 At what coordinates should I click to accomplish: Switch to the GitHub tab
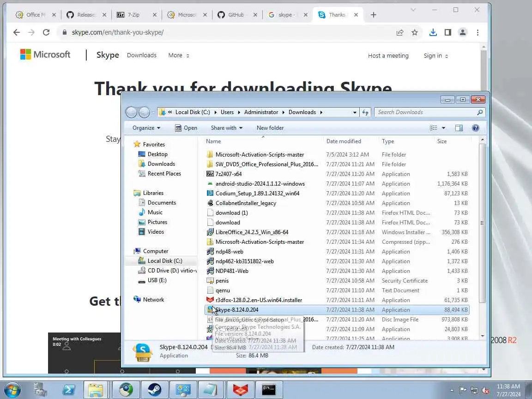click(x=237, y=15)
